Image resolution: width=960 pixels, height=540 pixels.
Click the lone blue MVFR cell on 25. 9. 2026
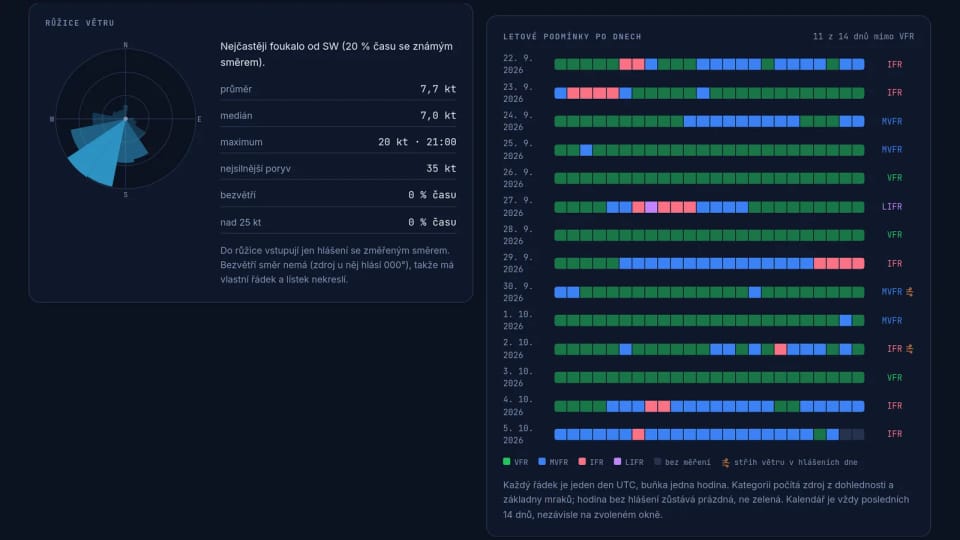(586, 150)
